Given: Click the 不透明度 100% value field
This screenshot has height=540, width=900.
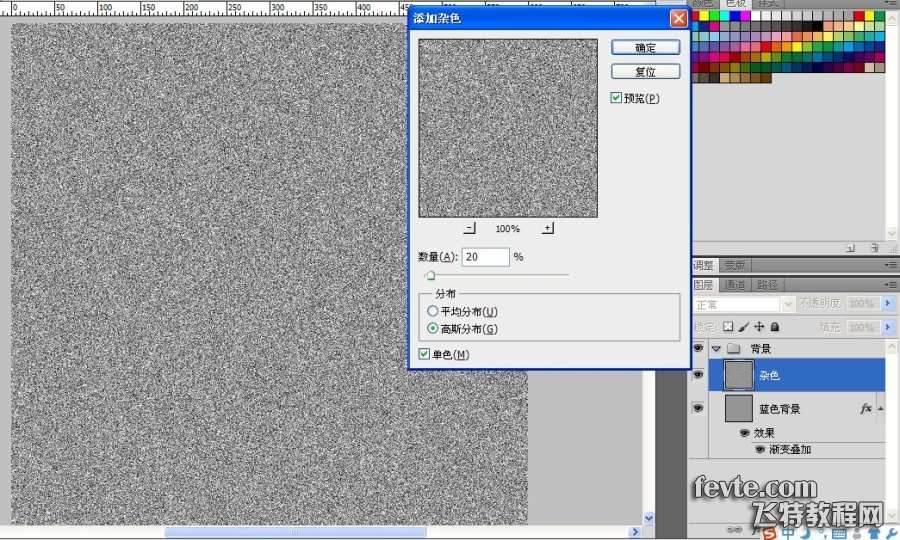Looking at the screenshot, I should click(862, 303).
